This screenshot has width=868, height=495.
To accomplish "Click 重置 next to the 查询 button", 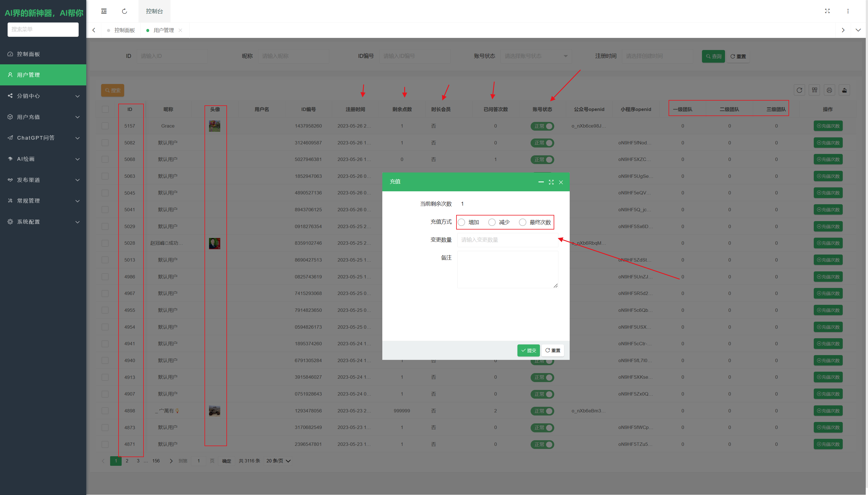I will (738, 56).
